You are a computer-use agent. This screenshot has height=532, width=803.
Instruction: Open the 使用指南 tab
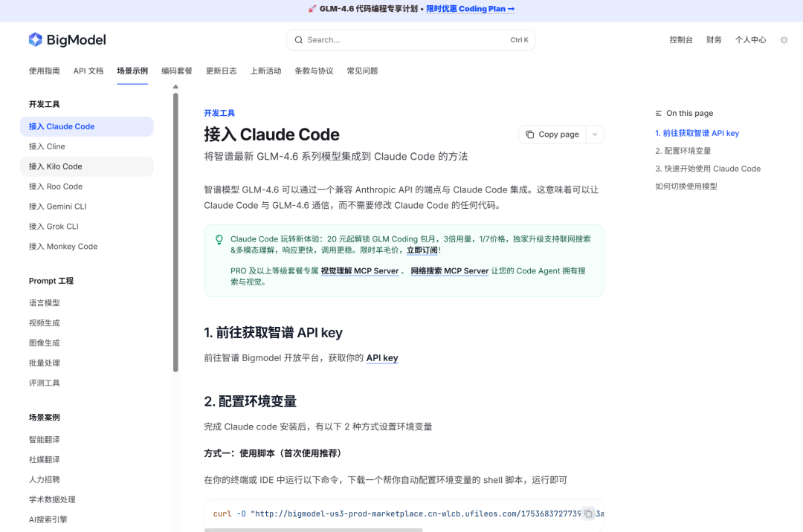coord(45,71)
